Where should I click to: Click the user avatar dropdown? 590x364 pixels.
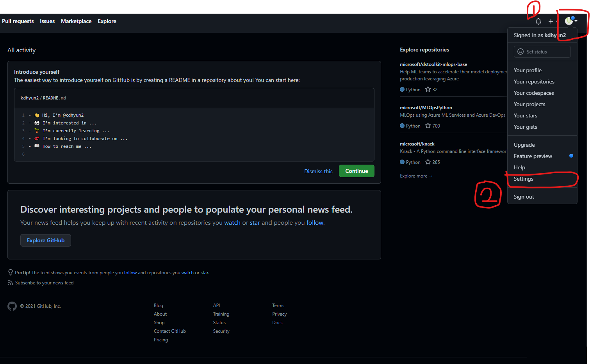click(571, 21)
